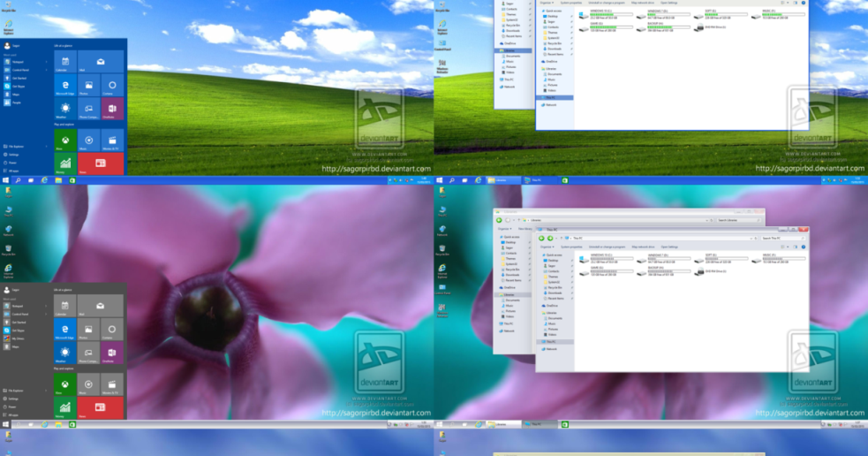The image size is (868, 456).
Task: Launch Microsoft Edge tile in gray Start menu
Action: coord(64,330)
